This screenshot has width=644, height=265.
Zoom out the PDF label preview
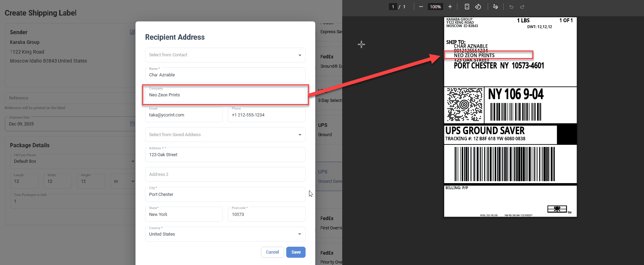click(421, 7)
